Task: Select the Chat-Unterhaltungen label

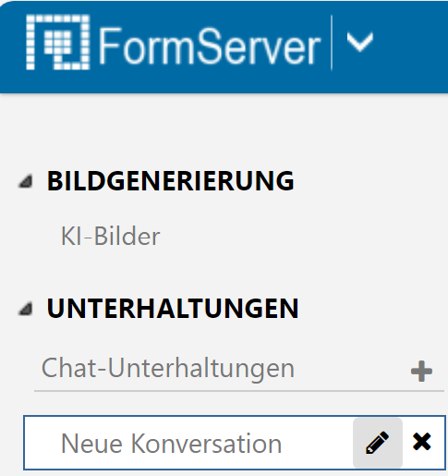Action: (168, 368)
